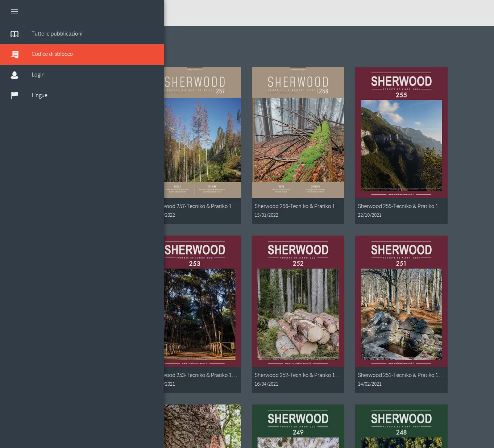The width and height of the screenshot is (494, 448).
Task: Open Sherwood 256 cover with mossy log
Action: point(298,132)
